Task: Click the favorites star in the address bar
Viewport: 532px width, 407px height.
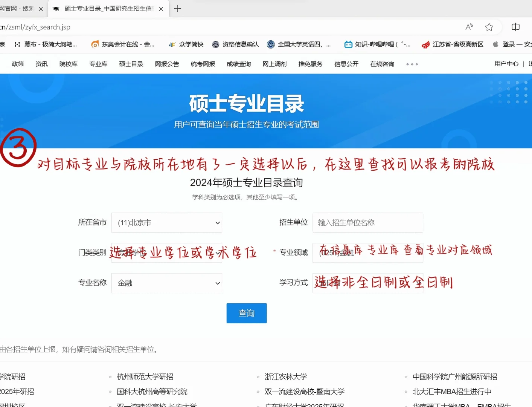Action: [x=489, y=27]
